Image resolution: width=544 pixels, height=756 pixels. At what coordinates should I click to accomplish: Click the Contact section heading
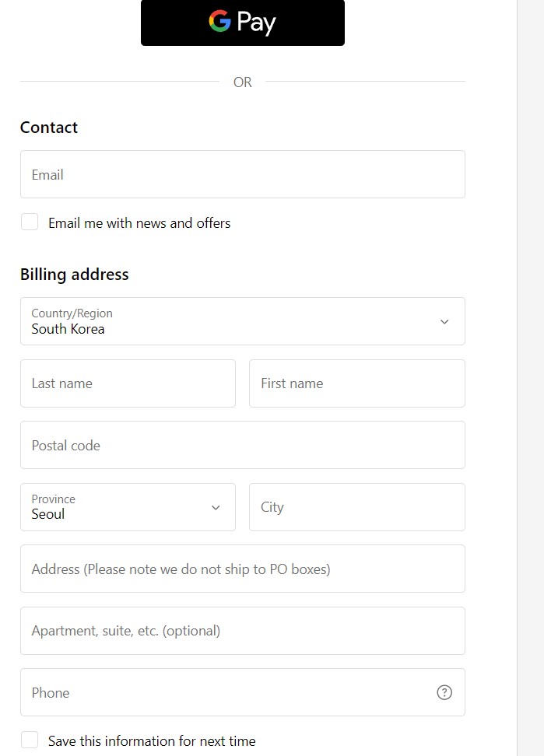pos(49,128)
